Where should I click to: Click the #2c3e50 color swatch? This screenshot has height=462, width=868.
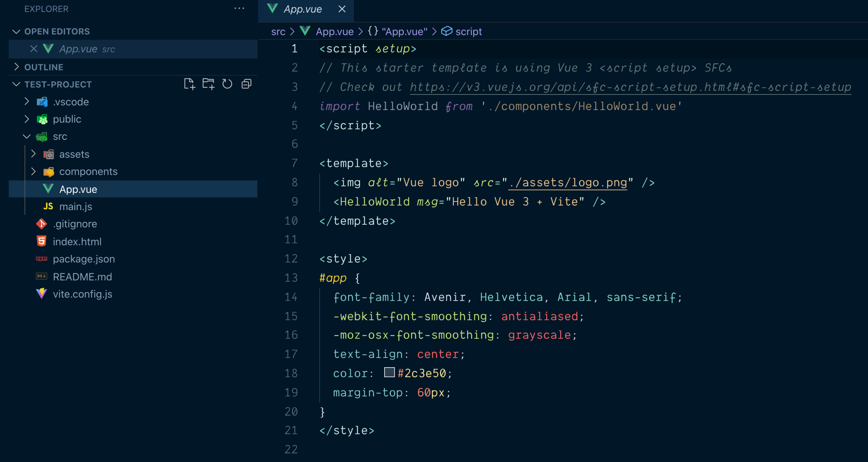[x=389, y=373]
